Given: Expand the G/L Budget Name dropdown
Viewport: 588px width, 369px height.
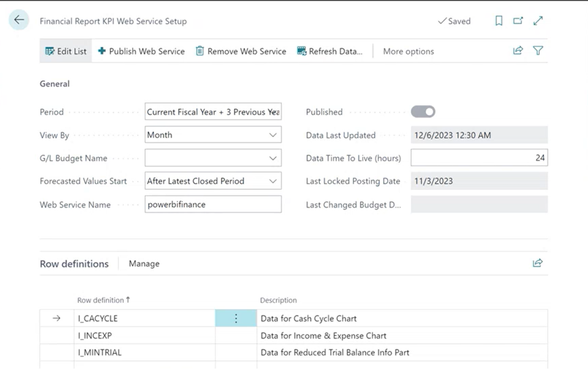Looking at the screenshot, I should 274,158.
